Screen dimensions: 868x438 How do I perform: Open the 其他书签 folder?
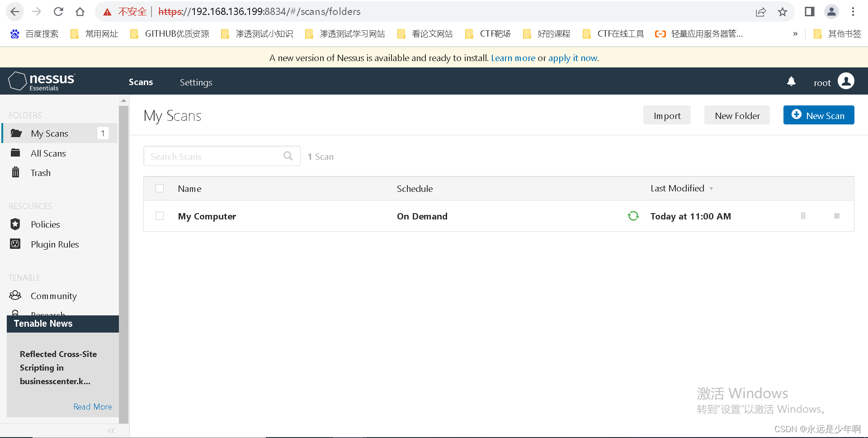point(838,34)
